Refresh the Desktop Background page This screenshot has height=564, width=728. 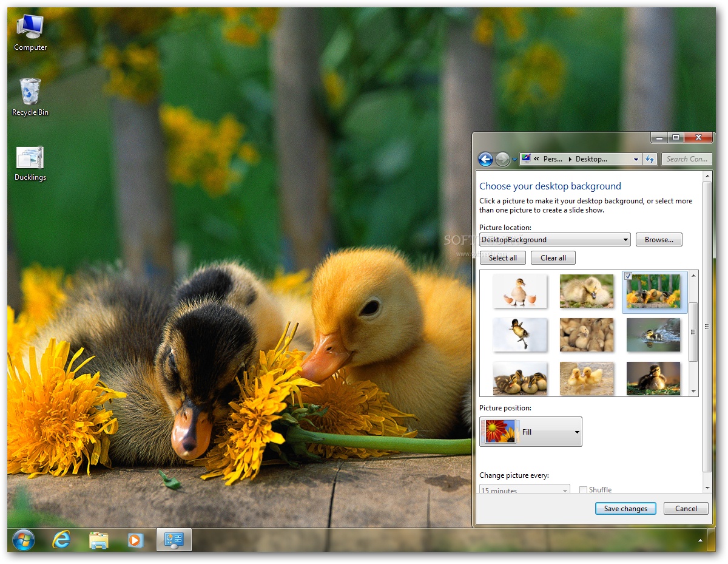(x=650, y=159)
